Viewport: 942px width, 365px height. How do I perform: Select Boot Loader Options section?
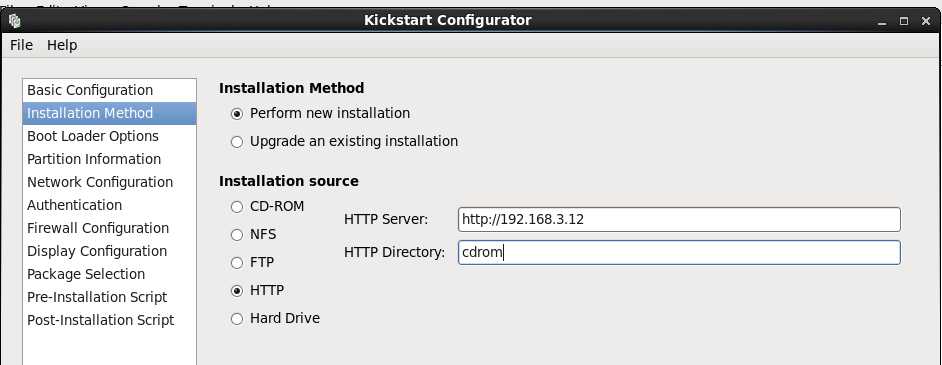tap(109, 136)
